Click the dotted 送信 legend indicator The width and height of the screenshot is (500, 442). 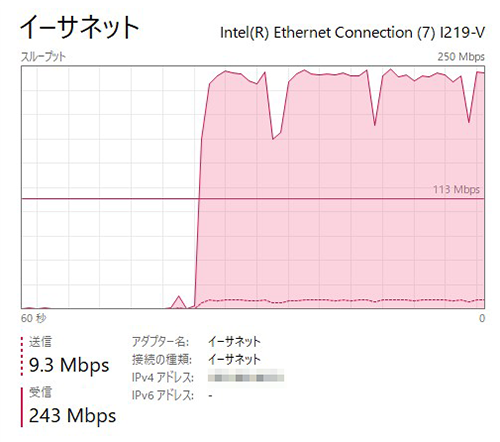pos(22,356)
